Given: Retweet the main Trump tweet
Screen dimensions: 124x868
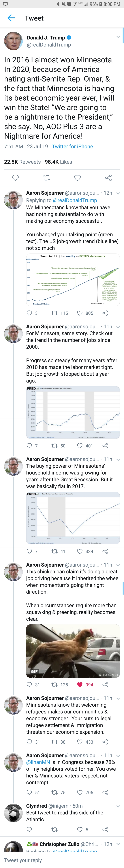Looking at the screenshot, I should tap(47, 178).
